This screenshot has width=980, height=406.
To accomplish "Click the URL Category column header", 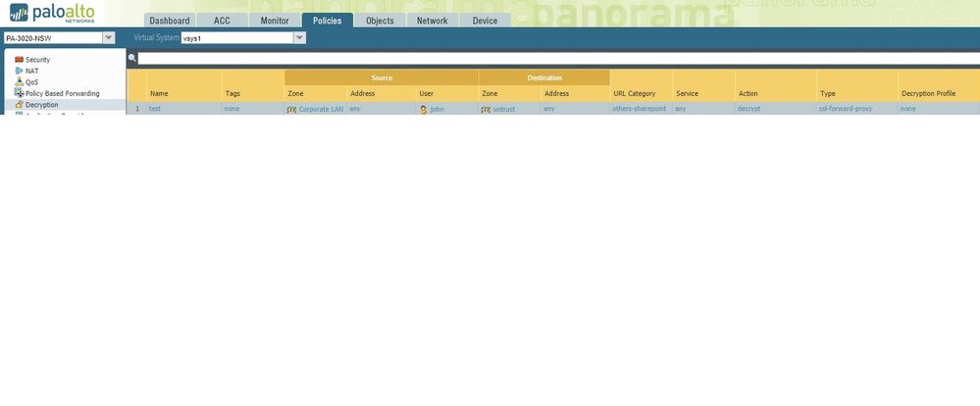I will pos(635,94).
